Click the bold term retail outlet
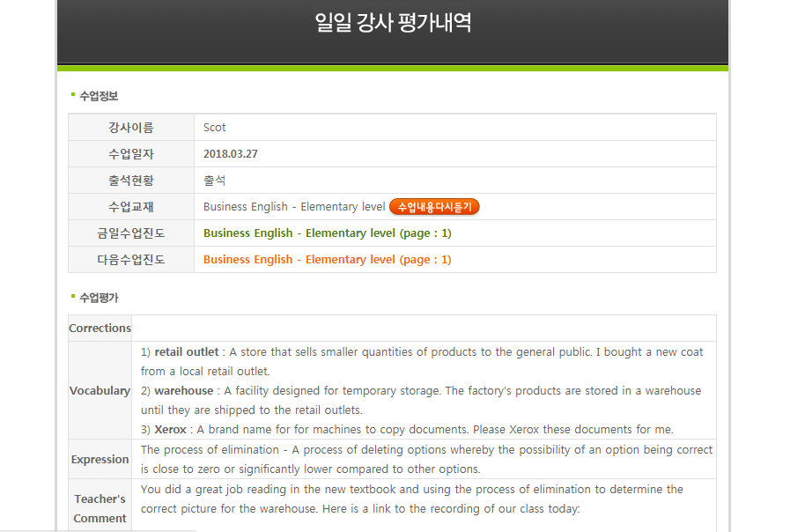 tap(187, 351)
